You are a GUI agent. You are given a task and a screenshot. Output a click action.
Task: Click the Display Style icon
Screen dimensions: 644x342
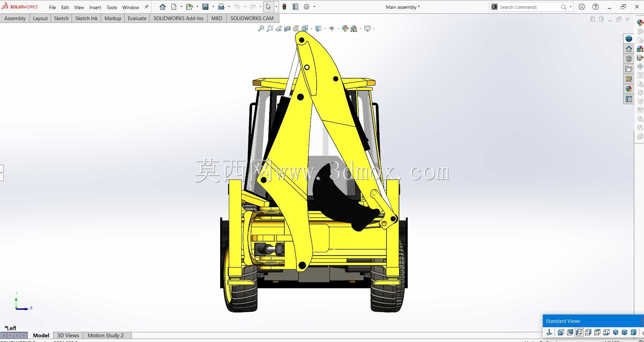pos(318,29)
